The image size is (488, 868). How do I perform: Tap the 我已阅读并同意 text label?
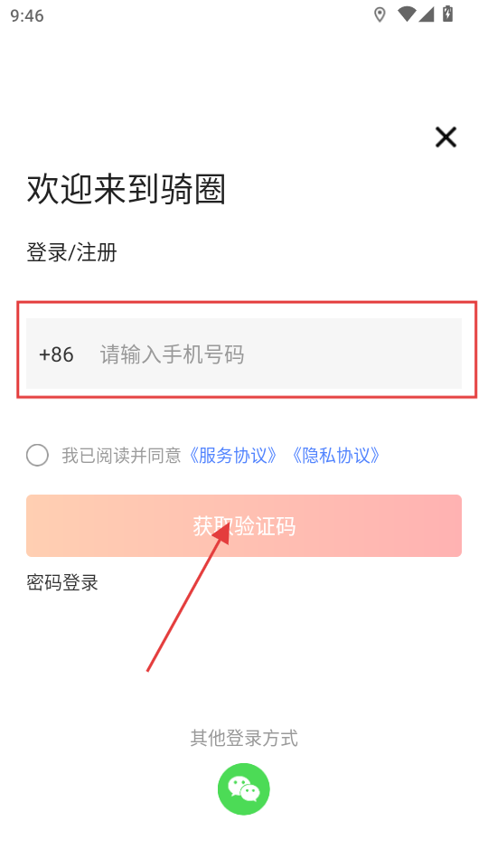pos(121,456)
